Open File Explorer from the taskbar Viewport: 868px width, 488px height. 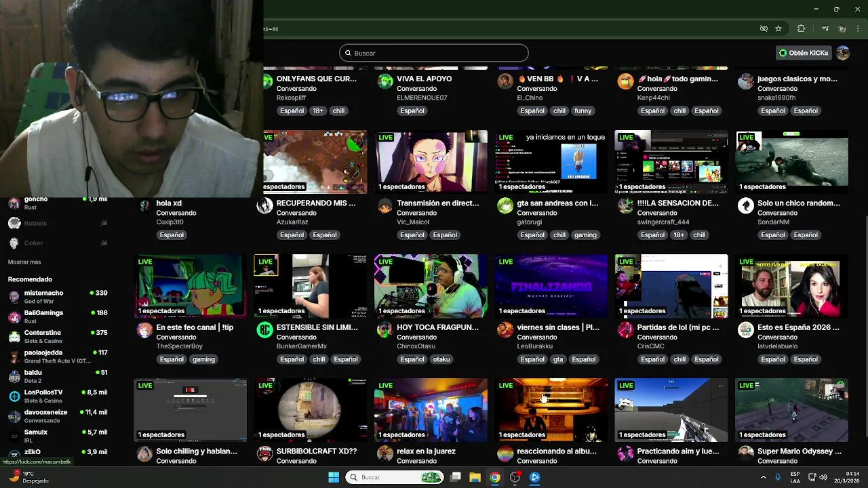pos(475,477)
